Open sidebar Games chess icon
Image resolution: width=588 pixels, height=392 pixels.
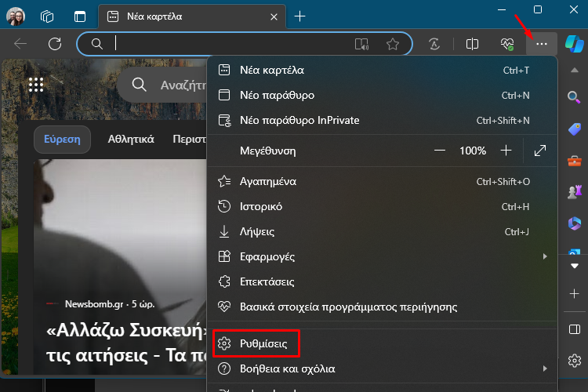pos(574,191)
